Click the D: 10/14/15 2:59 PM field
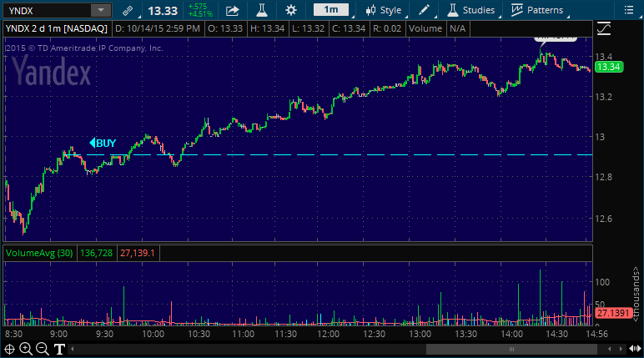644x358 pixels. pyautogui.click(x=158, y=28)
